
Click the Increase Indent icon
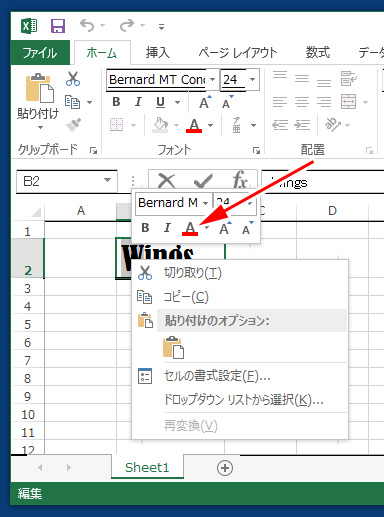pos(302,125)
